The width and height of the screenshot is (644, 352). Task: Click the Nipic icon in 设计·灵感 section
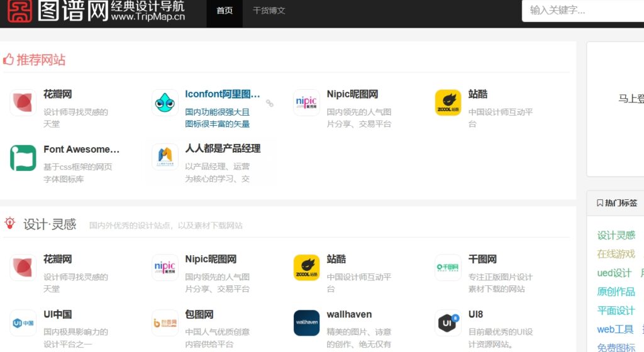(165, 268)
